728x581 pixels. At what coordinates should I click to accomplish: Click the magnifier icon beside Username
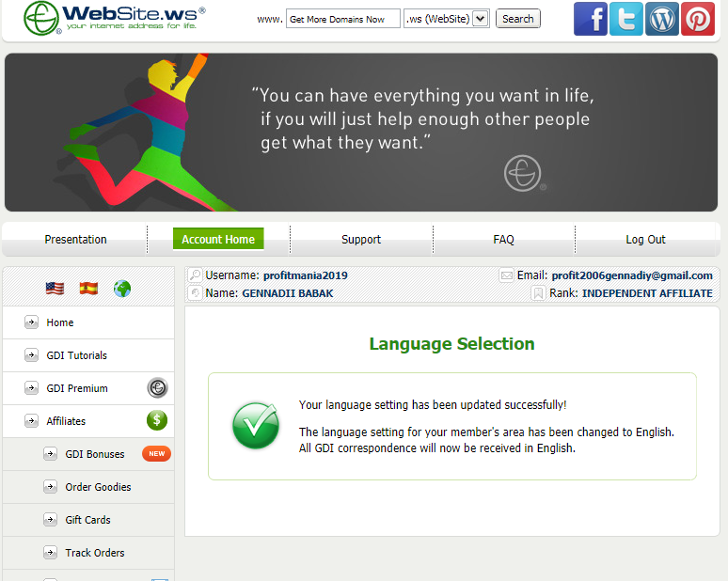coord(196,275)
